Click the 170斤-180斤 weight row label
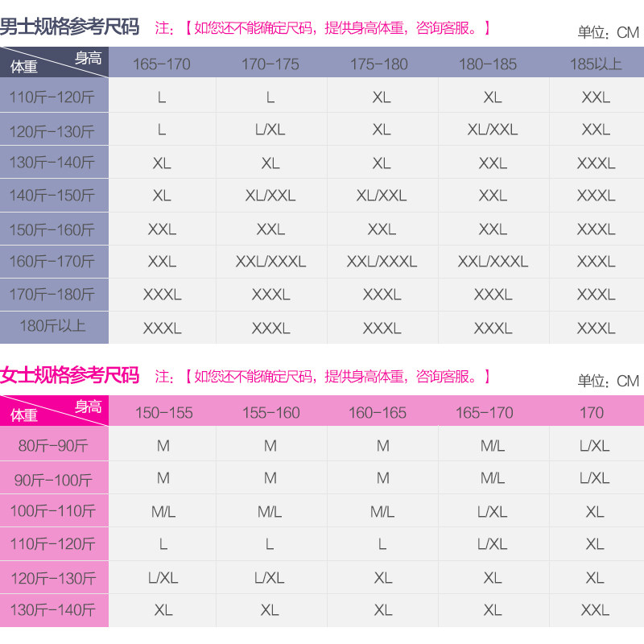This screenshot has width=644, height=644. 52,295
